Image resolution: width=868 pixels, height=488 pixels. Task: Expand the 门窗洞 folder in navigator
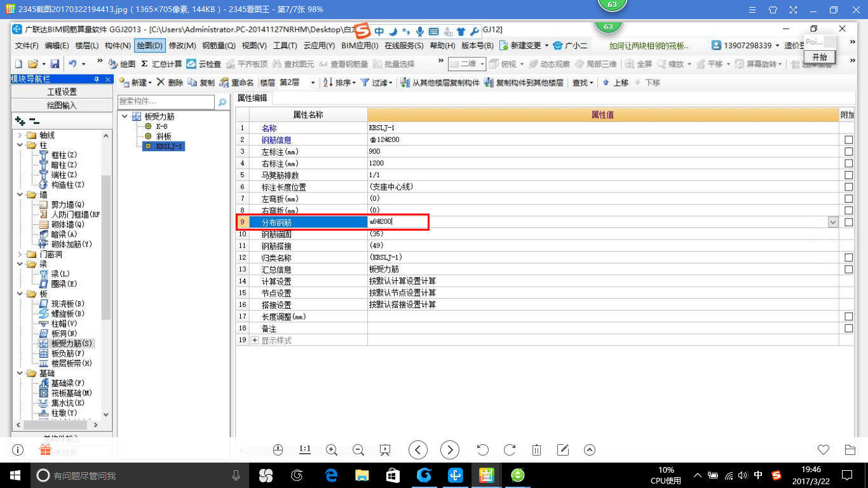tap(20, 254)
